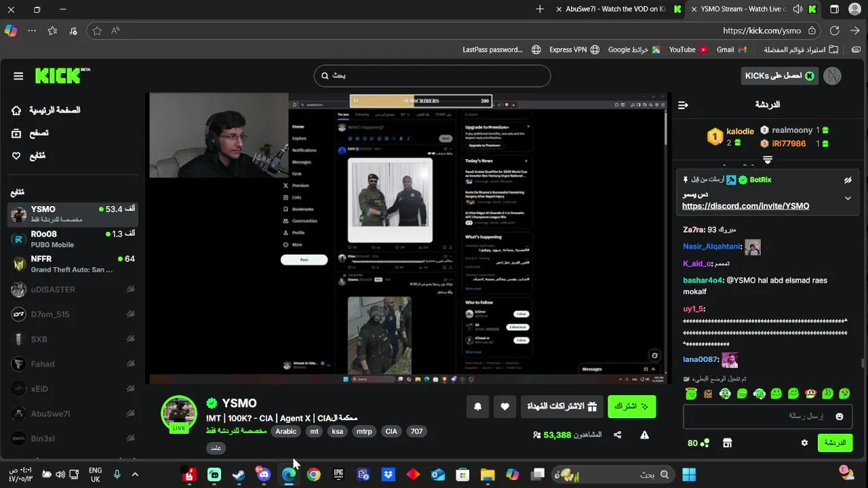Open the chat settings gear
Screen dimensions: 868x488
coord(804,443)
